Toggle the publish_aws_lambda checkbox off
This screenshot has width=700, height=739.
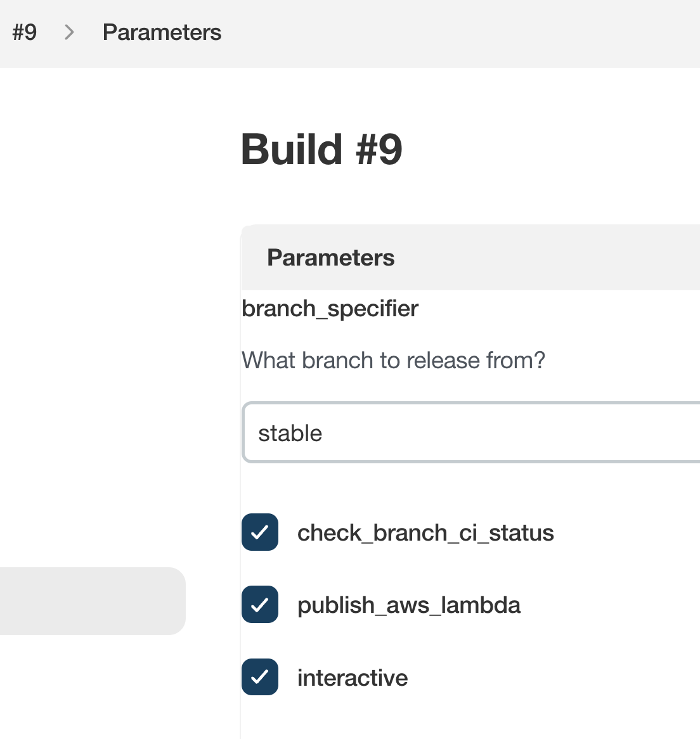click(x=260, y=605)
